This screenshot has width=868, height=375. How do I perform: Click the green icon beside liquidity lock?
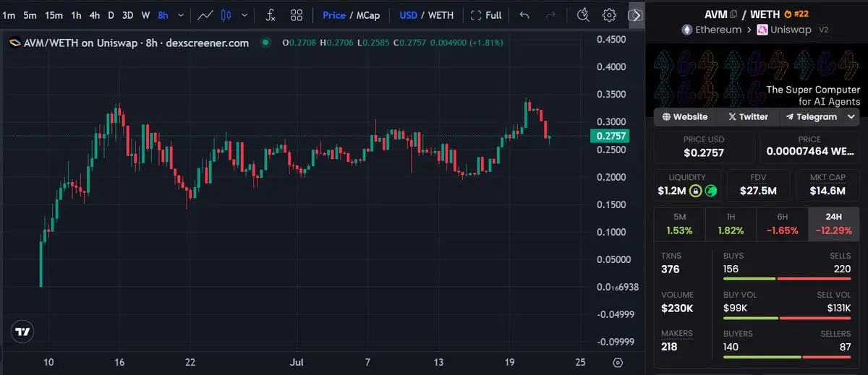coord(711,191)
